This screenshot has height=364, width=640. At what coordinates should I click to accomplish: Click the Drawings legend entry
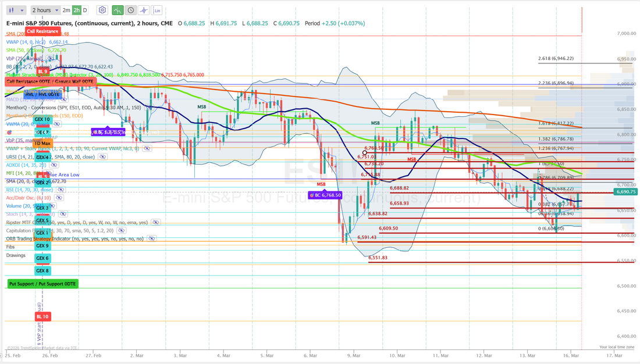click(x=17, y=255)
